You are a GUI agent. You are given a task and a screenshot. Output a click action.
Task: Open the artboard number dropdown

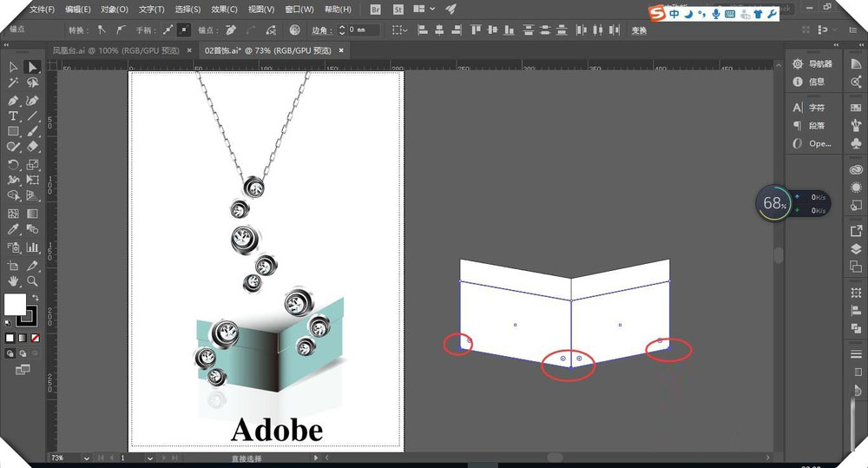pyautogui.click(x=150, y=457)
